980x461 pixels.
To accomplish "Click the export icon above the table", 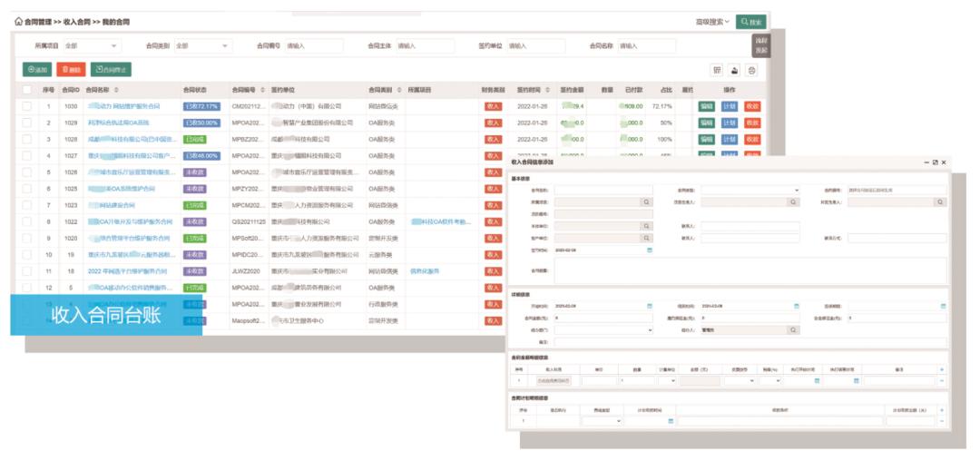I will (x=734, y=70).
